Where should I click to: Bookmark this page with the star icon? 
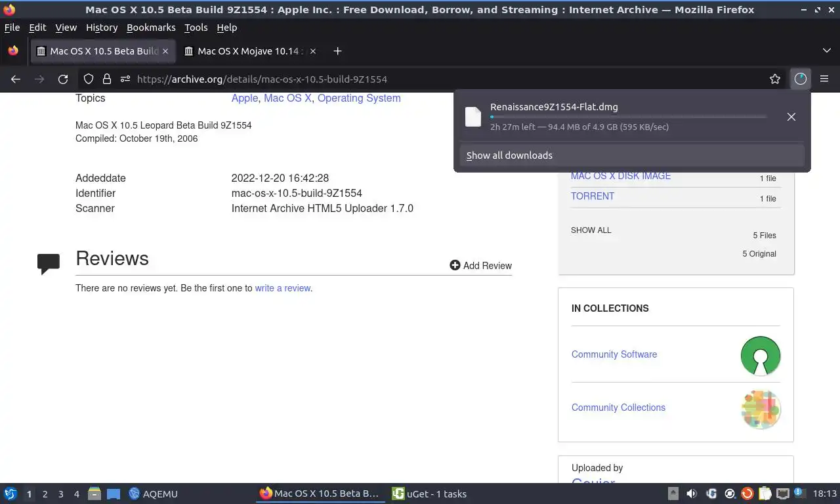tap(775, 79)
